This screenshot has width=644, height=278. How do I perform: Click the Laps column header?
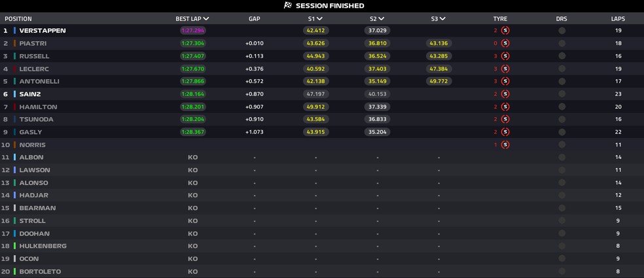pyautogui.click(x=618, y=19)
